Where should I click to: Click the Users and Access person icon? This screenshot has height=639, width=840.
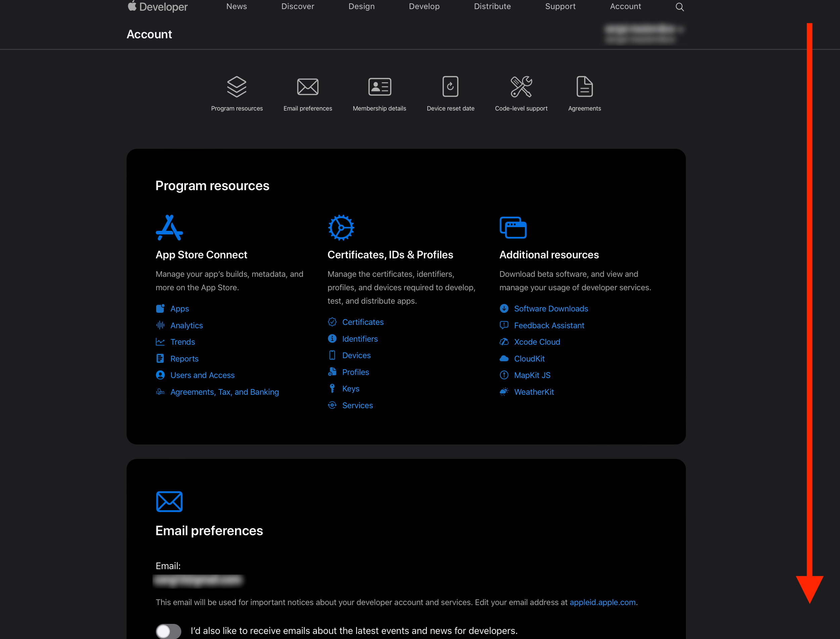pos(160,375)
